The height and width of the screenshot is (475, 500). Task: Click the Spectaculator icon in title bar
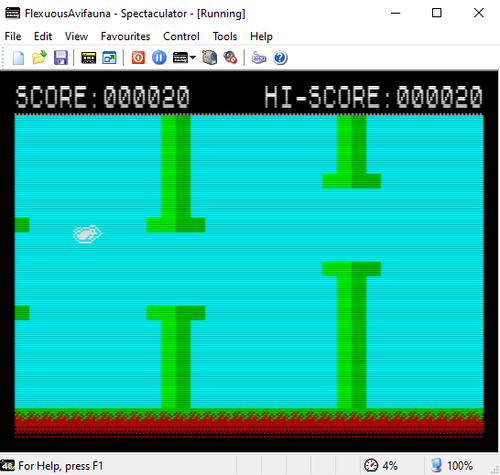pos(13,14)
